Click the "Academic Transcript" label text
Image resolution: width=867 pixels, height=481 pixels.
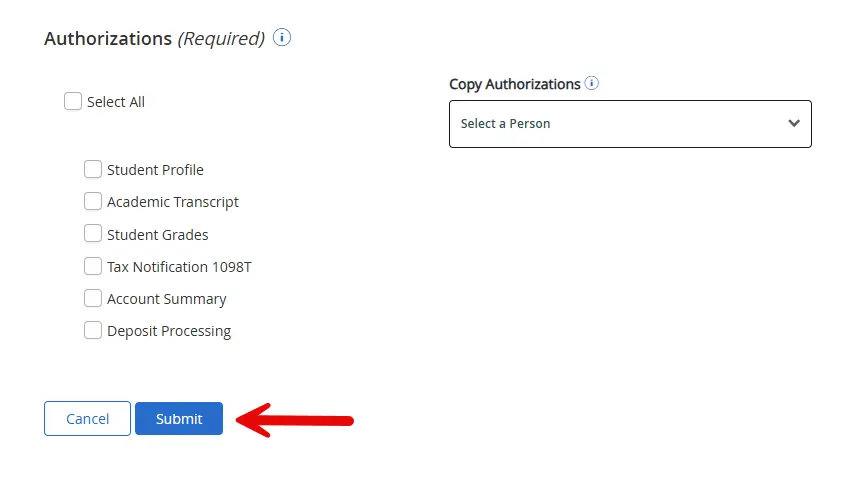(173, 202)
